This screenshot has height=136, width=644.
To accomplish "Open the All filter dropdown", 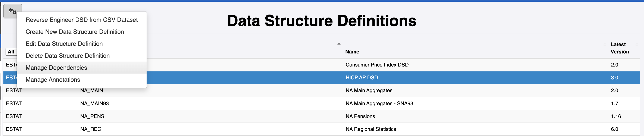I will coord(11,52).
